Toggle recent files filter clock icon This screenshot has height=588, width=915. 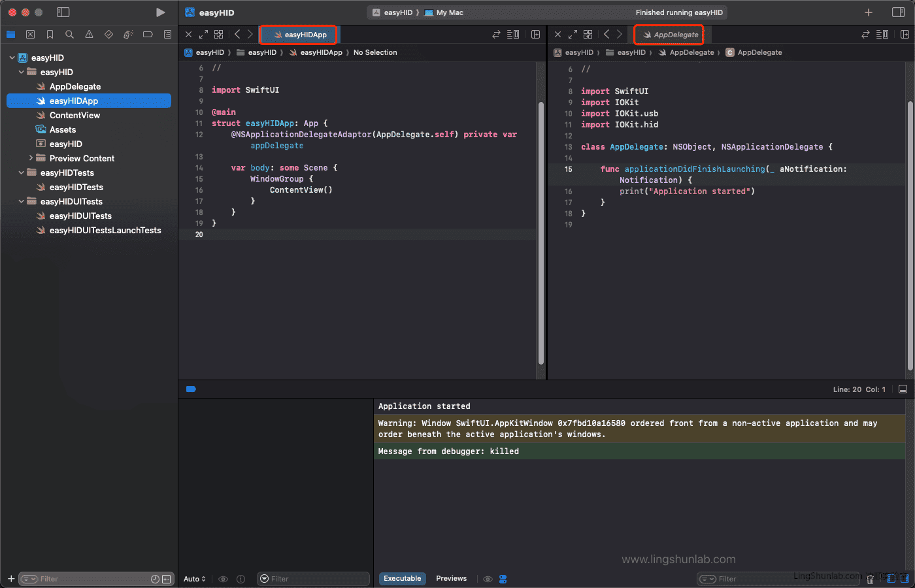point(155,579)
